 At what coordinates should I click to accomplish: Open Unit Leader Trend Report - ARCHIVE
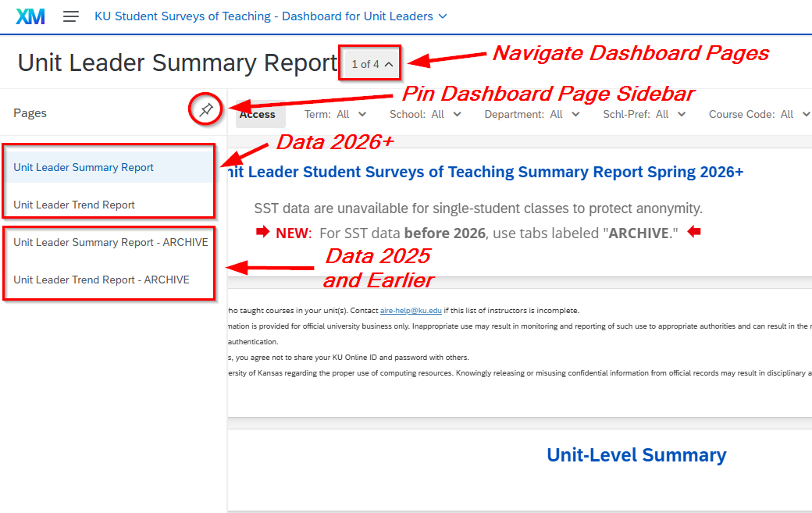pyautogui.click(x=101, y=280)
